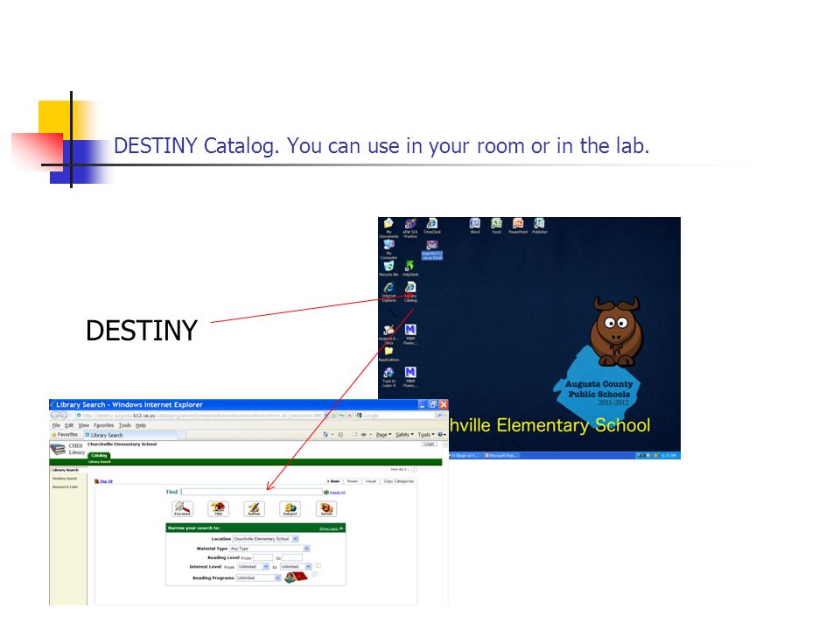
Task: Click the Microsoft PowerPoint taskbar button
Action: (x=500, y=455)
